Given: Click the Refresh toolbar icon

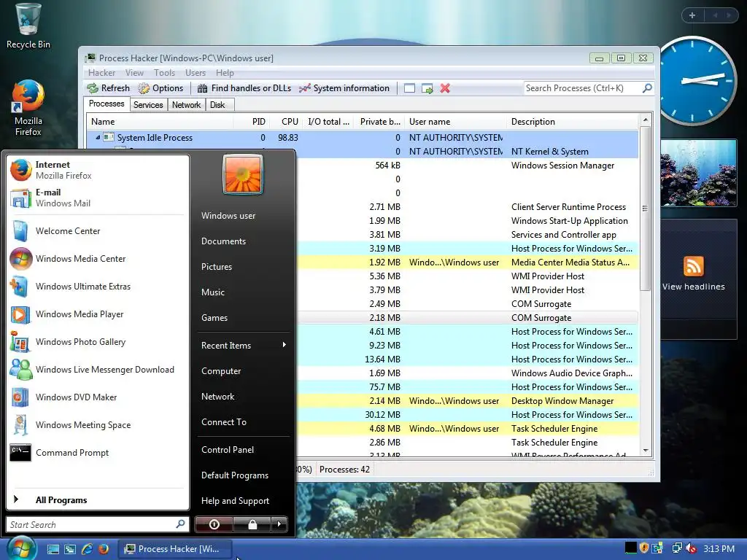Looking at the screenshot, I should (108, 88).
